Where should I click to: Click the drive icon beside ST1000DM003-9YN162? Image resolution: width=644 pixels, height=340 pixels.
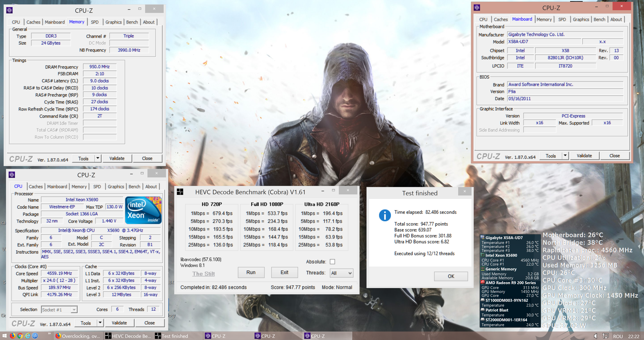483,300
